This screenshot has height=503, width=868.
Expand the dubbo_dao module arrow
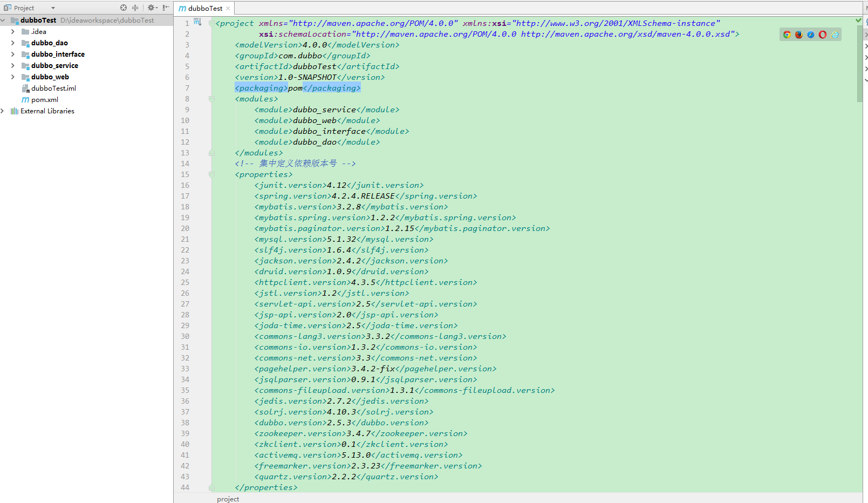tap(13, 43)
